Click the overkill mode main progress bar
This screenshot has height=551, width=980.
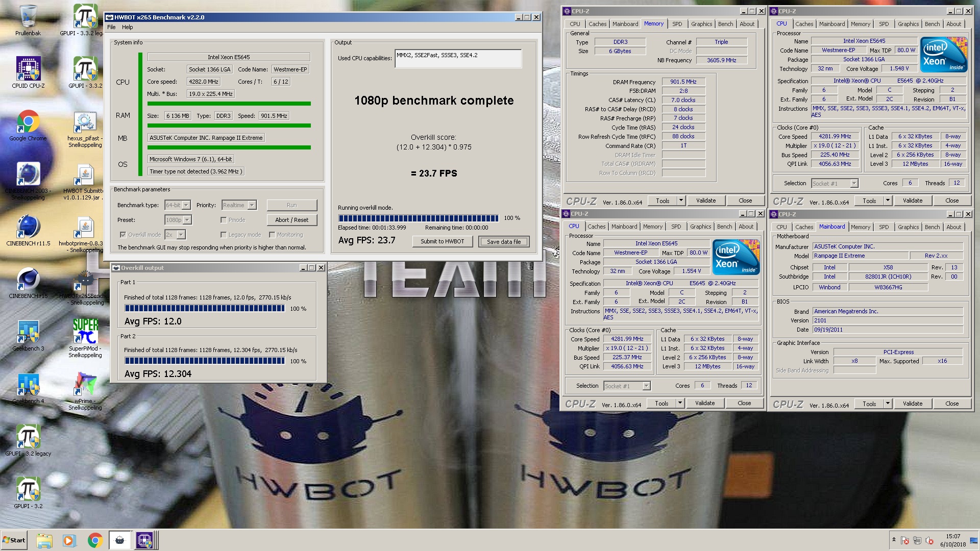(419, 218)
